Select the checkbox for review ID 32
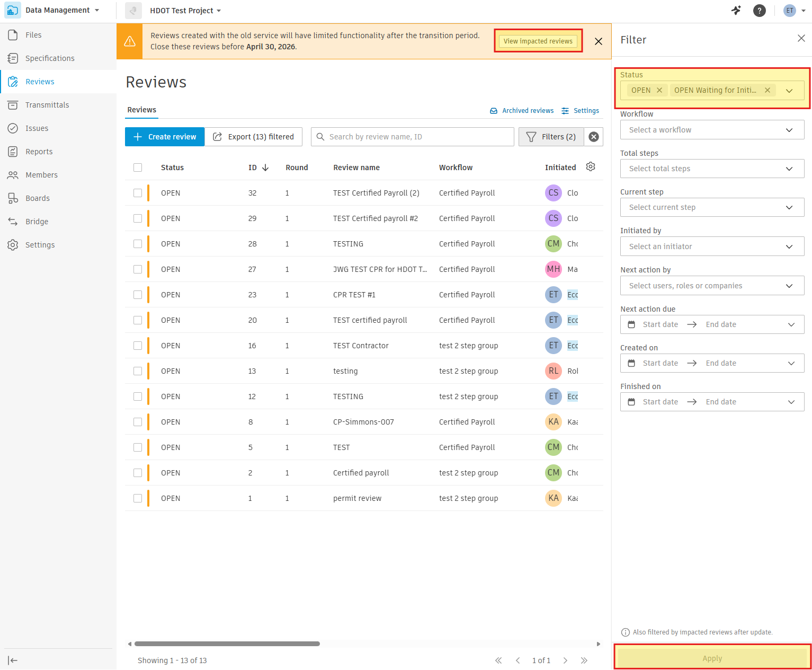The image size is (812, 670). click(x=138, y=193)
